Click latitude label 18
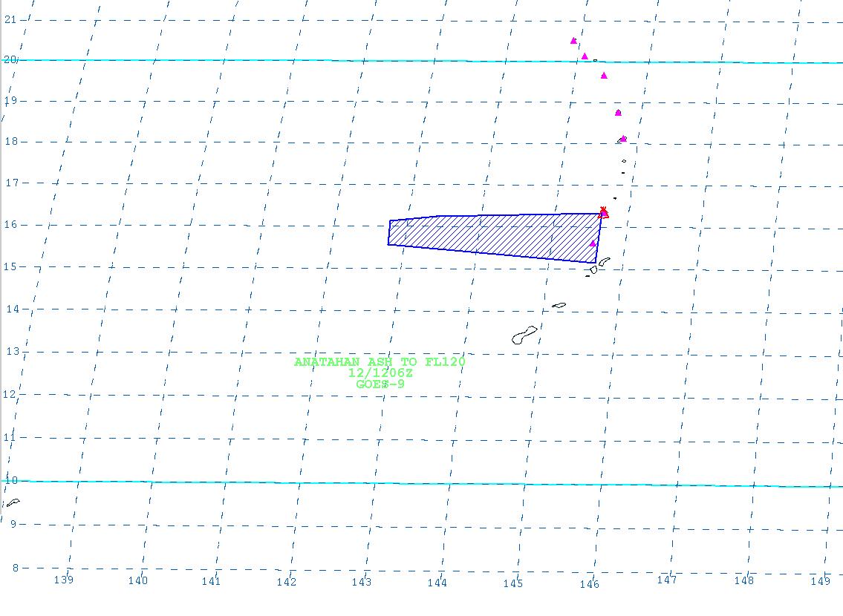Screen dimensions: 843x616 (x=11, y=141)
